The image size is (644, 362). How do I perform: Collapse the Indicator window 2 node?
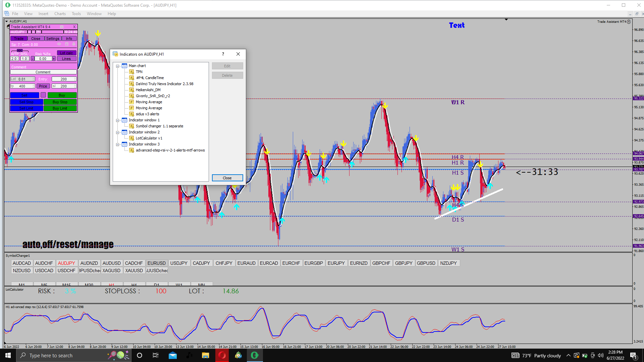coord(118,132)
